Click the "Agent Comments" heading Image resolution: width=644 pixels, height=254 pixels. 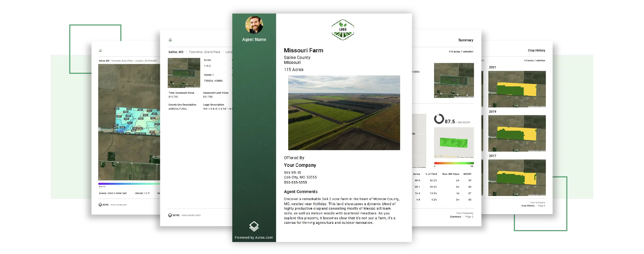[x=301, y=192]
